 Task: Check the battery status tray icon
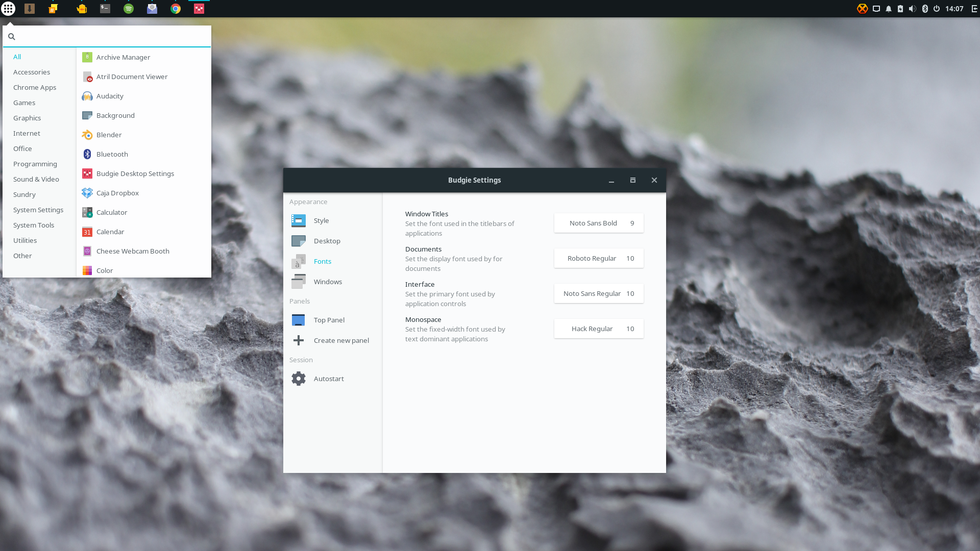(900, 9)
